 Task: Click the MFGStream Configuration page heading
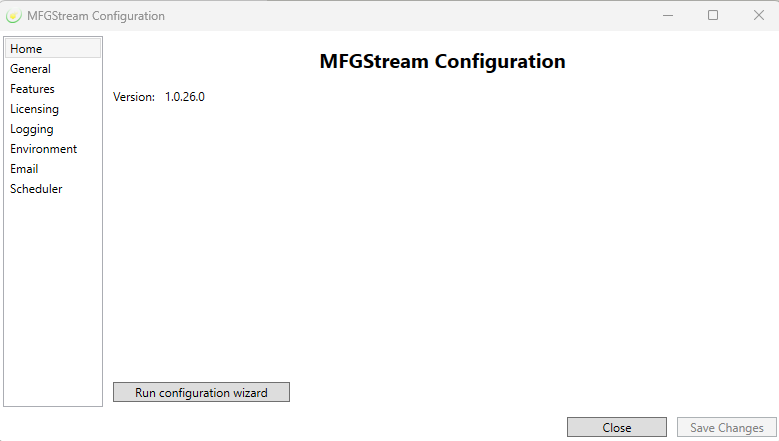pos(442,61)
